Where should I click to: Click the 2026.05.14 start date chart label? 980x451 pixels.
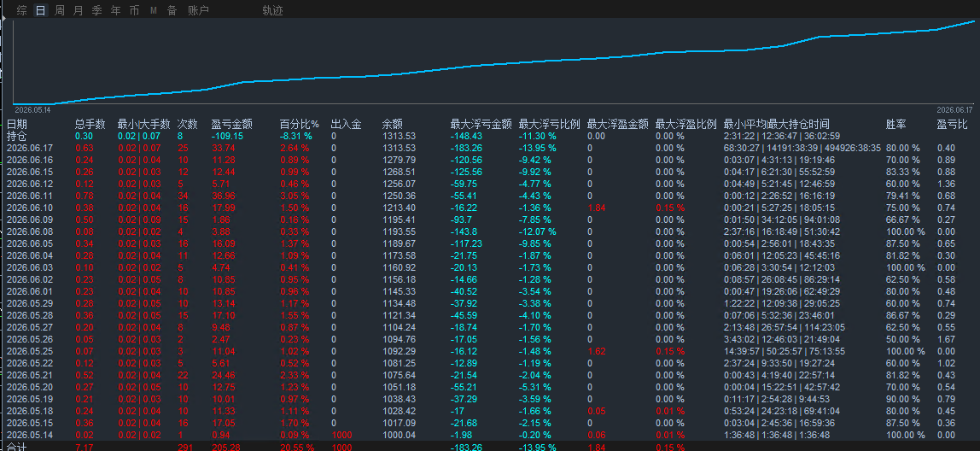coord(32,109)
